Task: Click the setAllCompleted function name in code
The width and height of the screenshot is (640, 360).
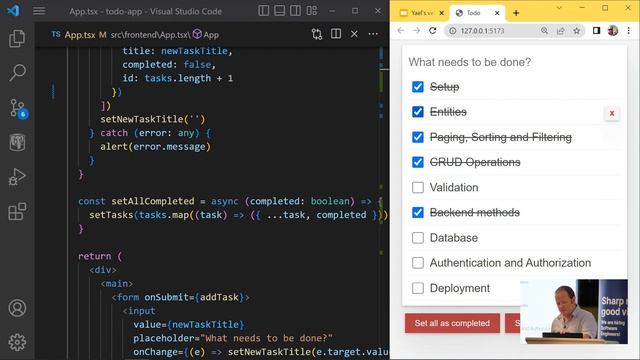Action: point(153,201)
